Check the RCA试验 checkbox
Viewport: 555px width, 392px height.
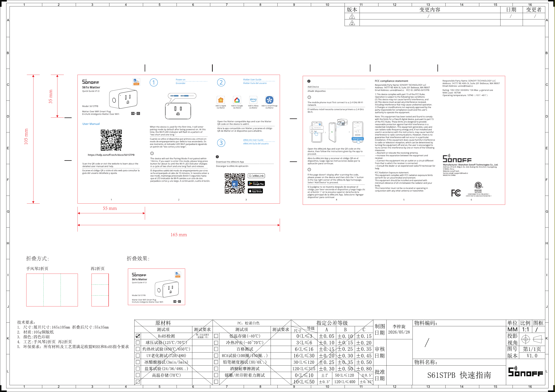coord(216,356)
